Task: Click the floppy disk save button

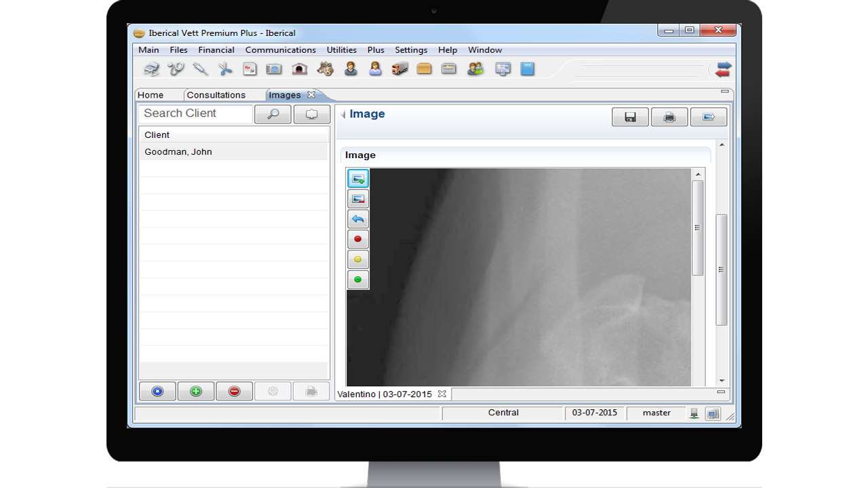Action: click(x=630, y=117)
